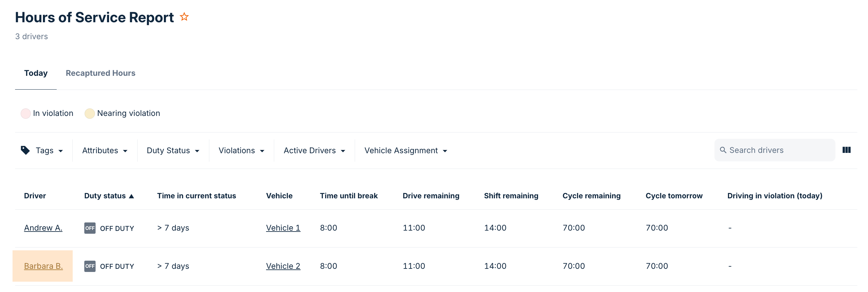Open the Vehicle 1 link
This screenshot has width=868, height=292.
click(283, 228)
